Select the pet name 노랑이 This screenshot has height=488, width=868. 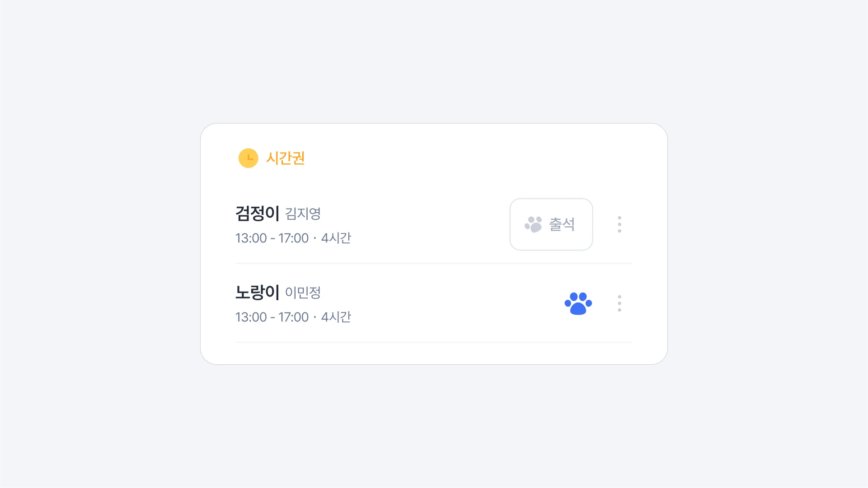(257, 292)
